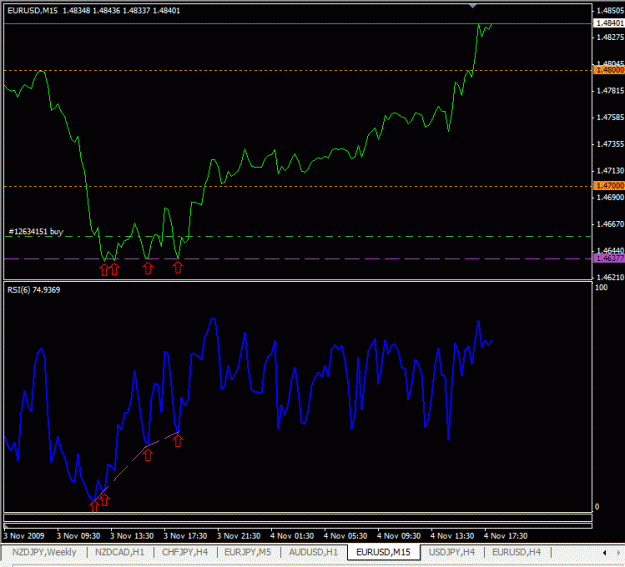
Task: Click the chart tabs scroll-right arrow
Action: 621,553
